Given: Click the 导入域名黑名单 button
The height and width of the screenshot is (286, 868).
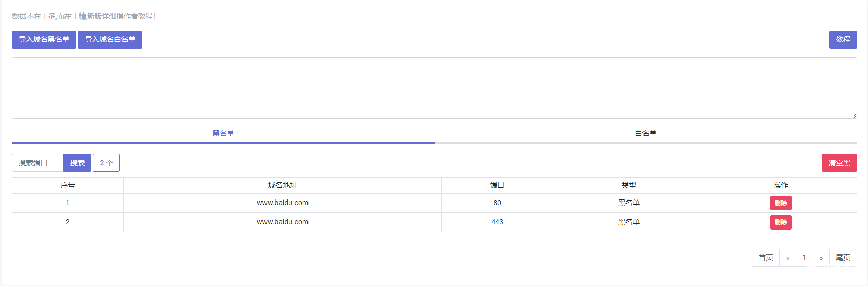Looking at the screenshot, I should click(44, 40).
